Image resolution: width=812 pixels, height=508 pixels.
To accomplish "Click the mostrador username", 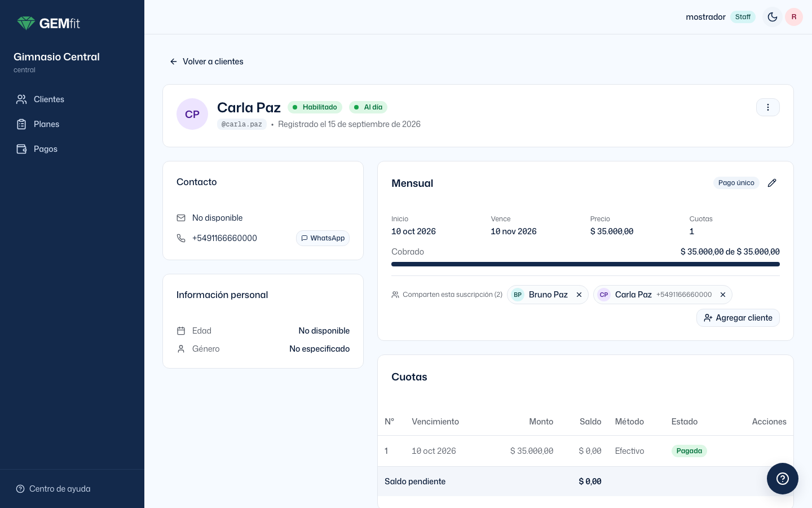I will coord(705,17).
